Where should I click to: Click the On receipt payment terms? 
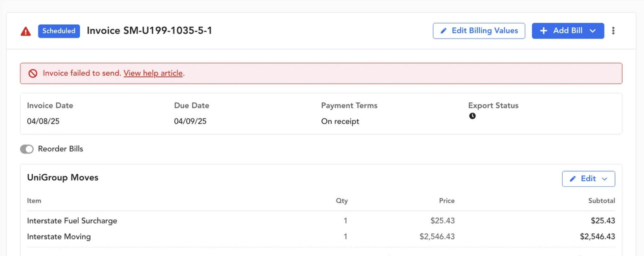click(340, 121)
